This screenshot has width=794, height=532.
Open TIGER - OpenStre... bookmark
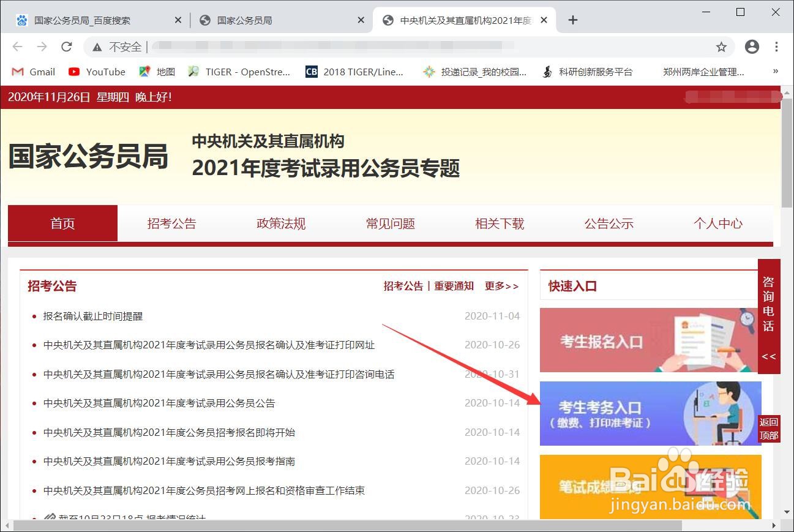[239, 72]
